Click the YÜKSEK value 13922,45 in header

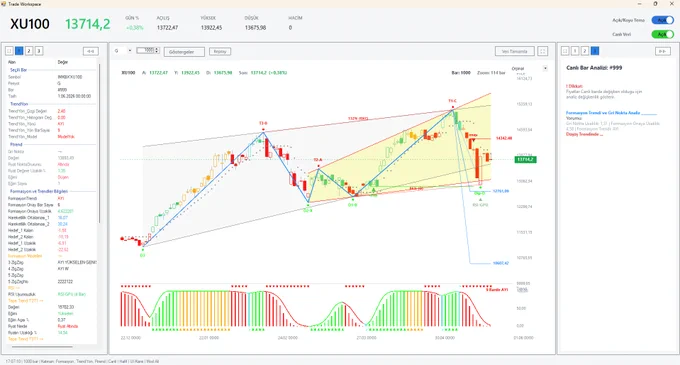point(211,28)
